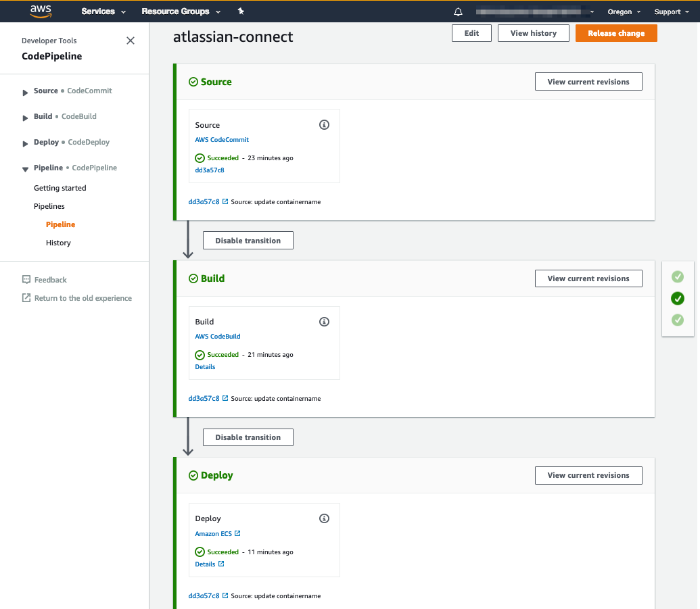Collapse Pipeline CodePipeline section
Image resolution: width=700 pixels, height=609 pixels.
tap(25, 169)
